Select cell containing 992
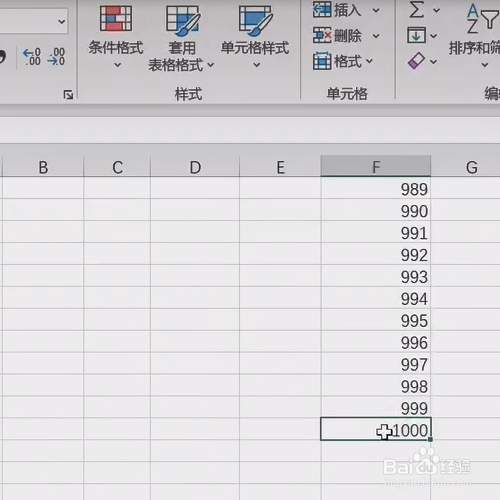This screenshot has height=500, width=500. [x=376, y=254]
